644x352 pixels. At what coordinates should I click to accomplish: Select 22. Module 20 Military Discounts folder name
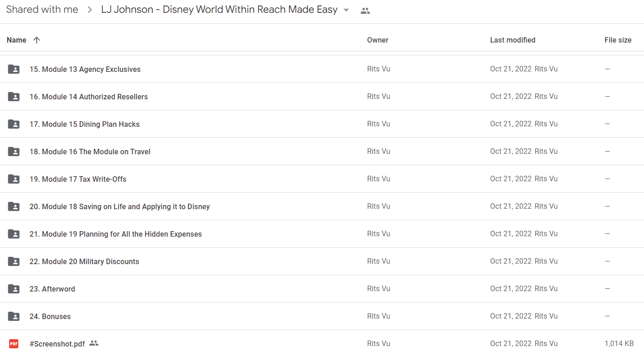(x=84, y=261)
